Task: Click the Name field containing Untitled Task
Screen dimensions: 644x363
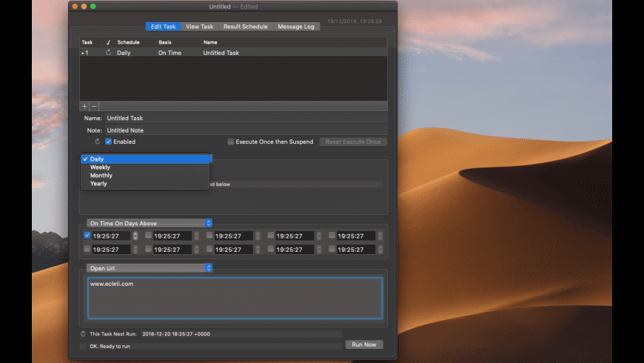Action: (244, 118)
